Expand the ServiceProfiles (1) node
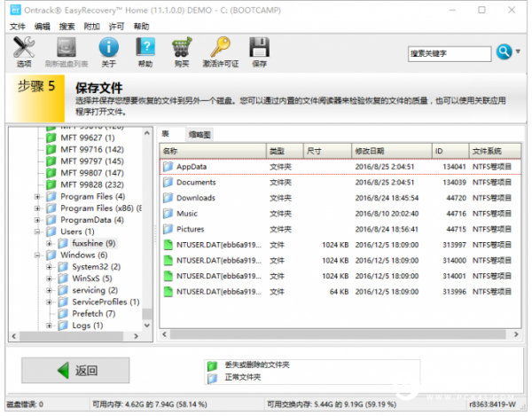The width and height of the screenshot is (532, 416). pos(49,302)
